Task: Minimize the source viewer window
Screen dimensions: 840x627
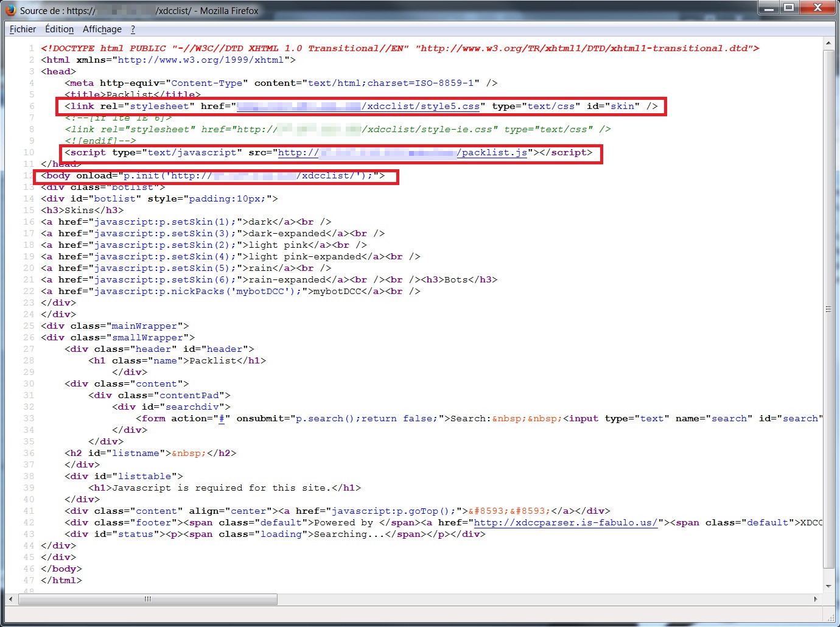Action: point(769,8)
